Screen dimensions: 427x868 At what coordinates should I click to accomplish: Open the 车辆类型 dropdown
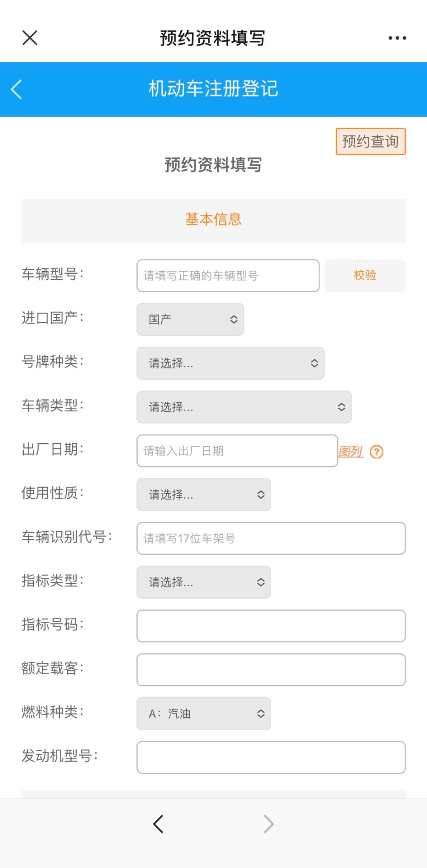coord(244,407)
